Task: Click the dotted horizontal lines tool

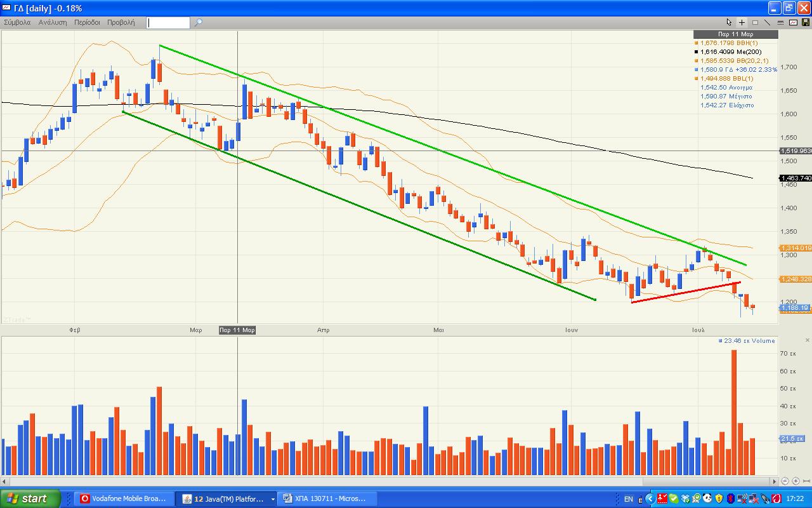Action: 780,22
